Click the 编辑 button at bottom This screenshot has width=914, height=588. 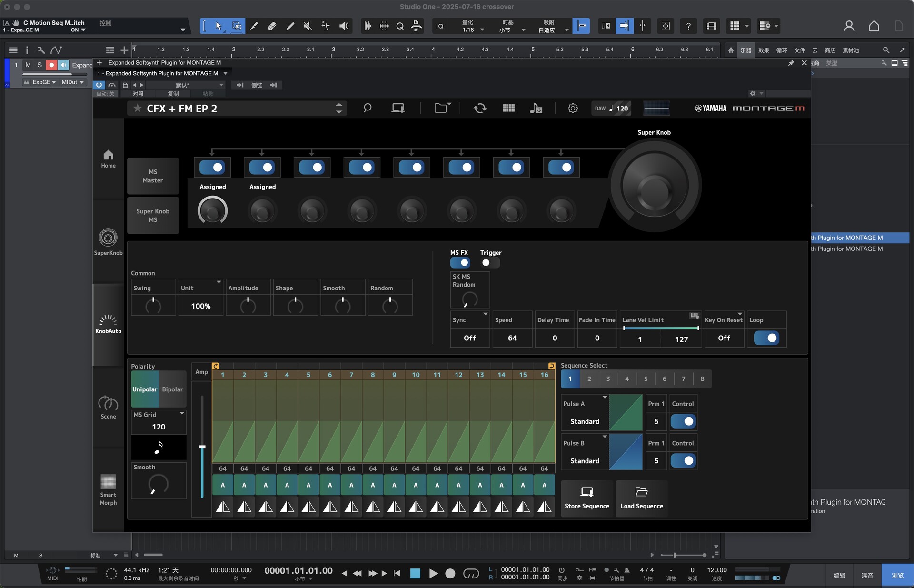pos(839,576)
